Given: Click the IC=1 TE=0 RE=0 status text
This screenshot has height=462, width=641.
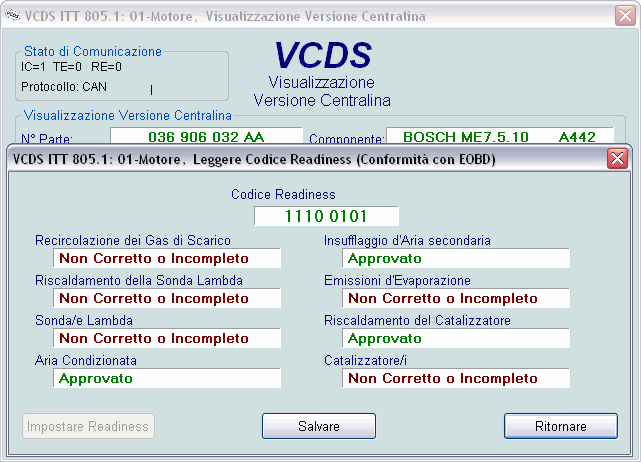Looking at the screenshot, I should (x=72, y=67).
